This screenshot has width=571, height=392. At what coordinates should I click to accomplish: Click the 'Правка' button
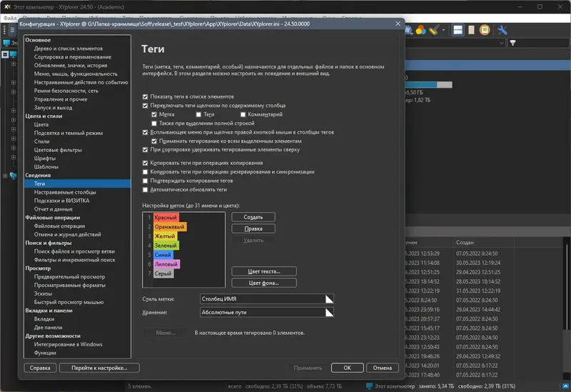point(253,228)
